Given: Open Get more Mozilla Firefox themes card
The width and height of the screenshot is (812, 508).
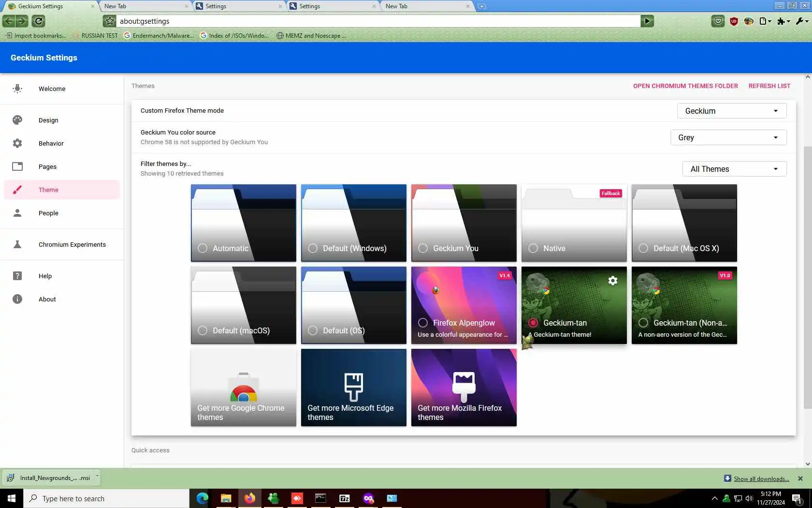Looking at the screenshot, I should coord(464,388).
